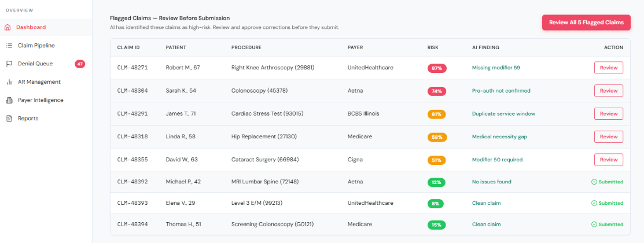Click the Missing modifier 59 finding
The width and height of the screenshot is (644, 243).
(x=496, y=68)
